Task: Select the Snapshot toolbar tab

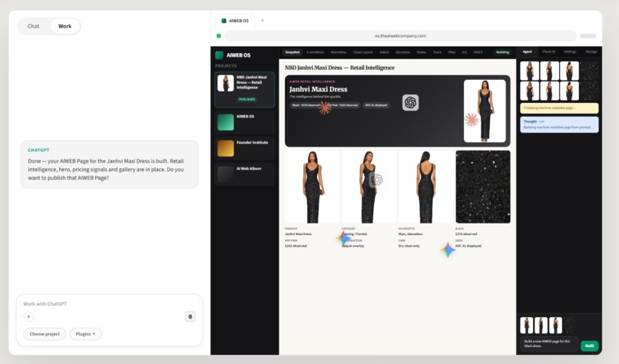Action: [293, 52]
